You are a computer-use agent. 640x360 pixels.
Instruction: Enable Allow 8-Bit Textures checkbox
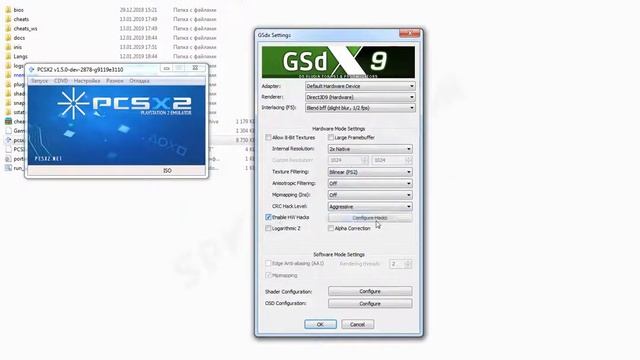point(268,138)
